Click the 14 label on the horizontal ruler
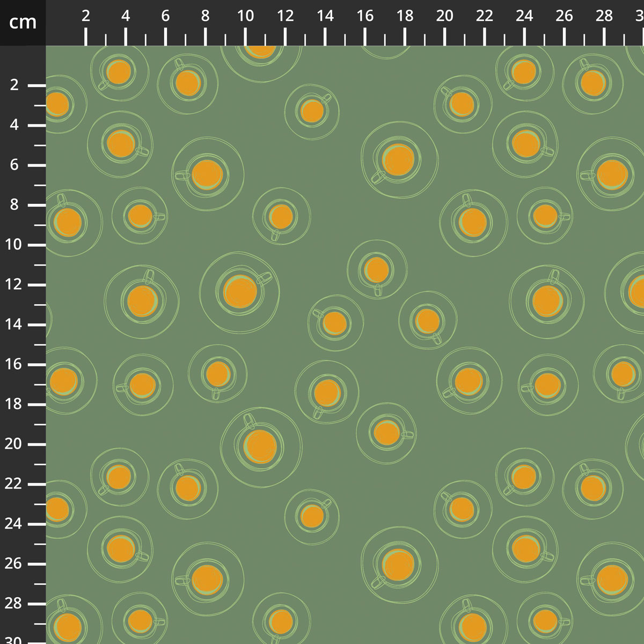 (325, 16)
